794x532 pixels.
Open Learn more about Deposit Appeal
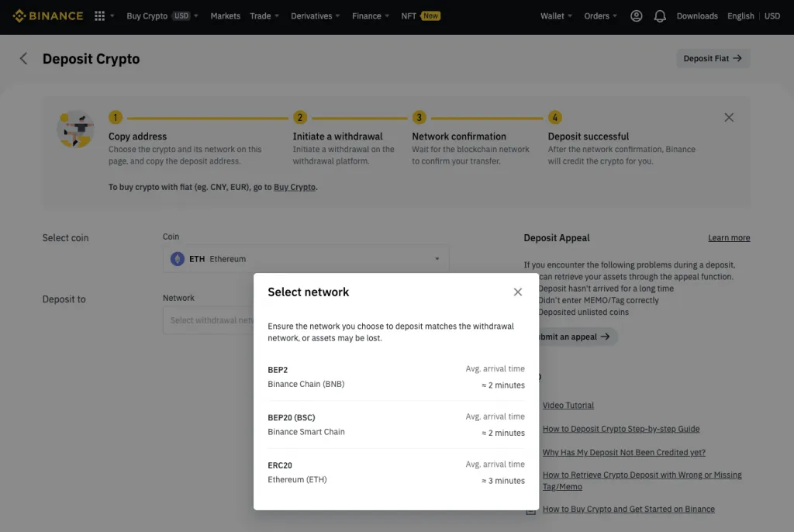coord(729,237)
